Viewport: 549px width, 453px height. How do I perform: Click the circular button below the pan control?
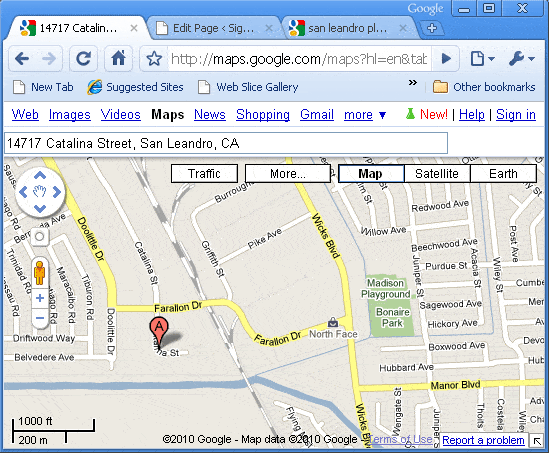click(x=40, y=237)
